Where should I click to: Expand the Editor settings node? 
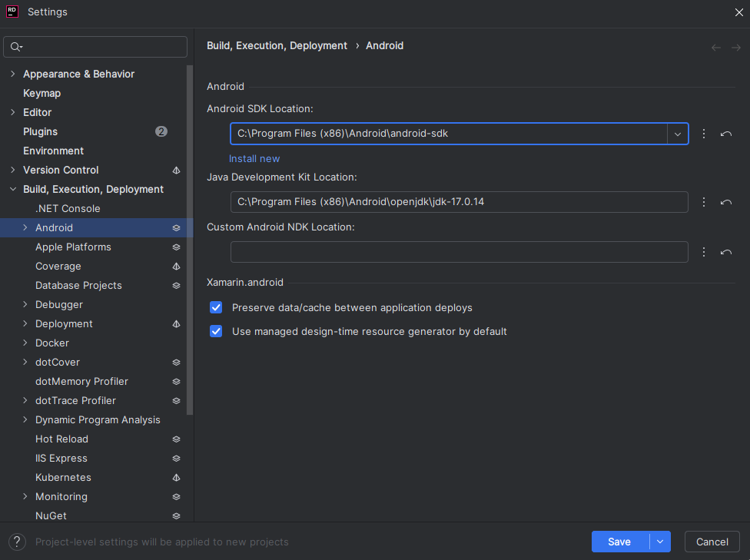coord(12,112)
